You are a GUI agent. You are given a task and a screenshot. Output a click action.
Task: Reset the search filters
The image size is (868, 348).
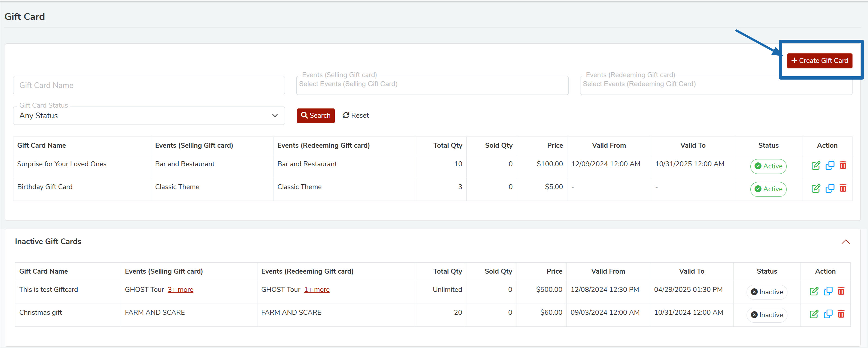point(355,116)
